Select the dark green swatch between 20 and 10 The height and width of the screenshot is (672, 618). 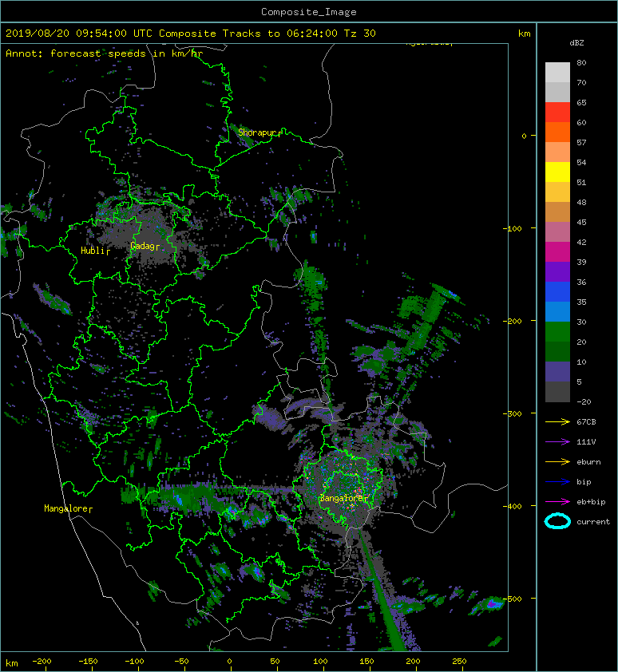coord(557,352)
